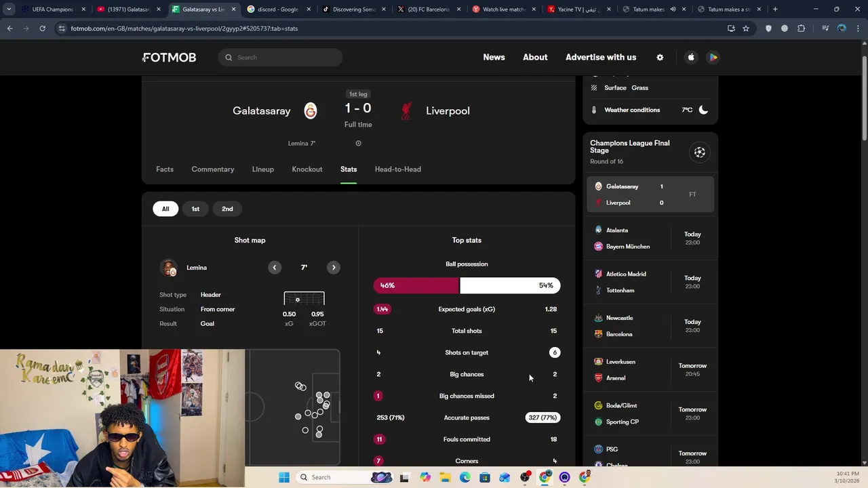Click the FotMob search field
This screenshot has width=868, height=488.
coord(280,58)
